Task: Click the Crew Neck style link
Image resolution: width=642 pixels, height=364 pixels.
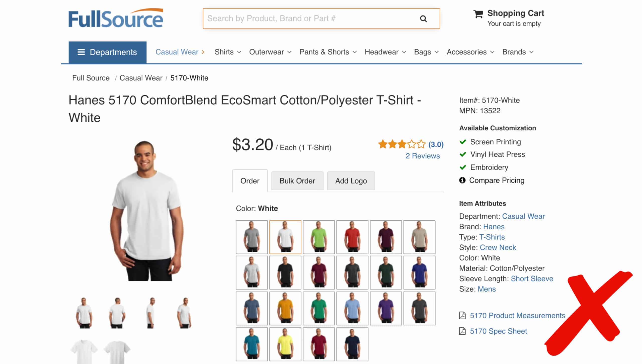Action: pyautogui.click(x=498, y=247)
